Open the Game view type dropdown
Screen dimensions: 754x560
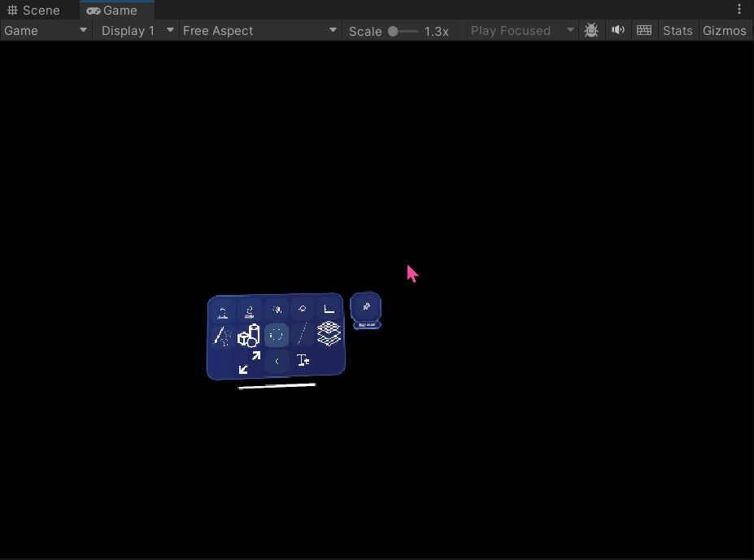[46, 31]
